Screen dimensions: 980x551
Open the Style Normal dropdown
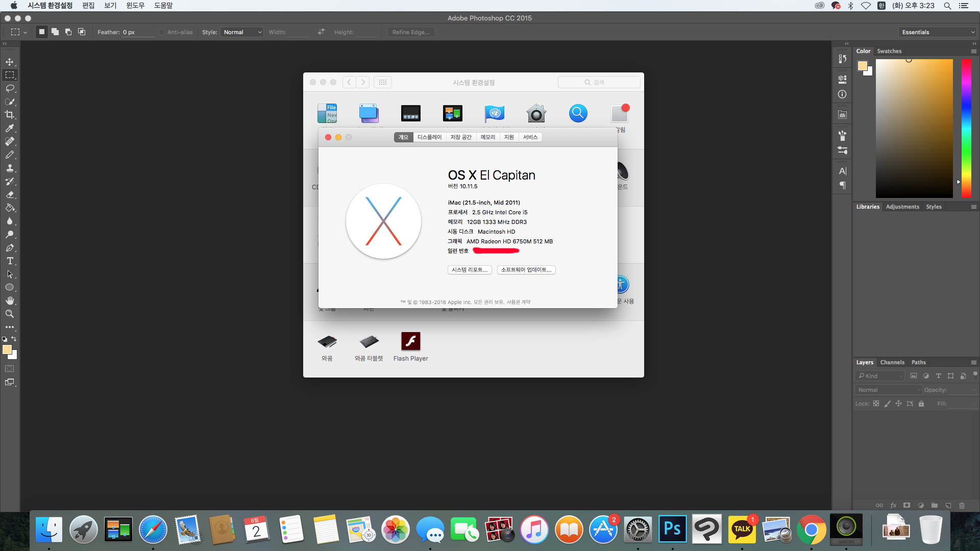tap(242, 32)
